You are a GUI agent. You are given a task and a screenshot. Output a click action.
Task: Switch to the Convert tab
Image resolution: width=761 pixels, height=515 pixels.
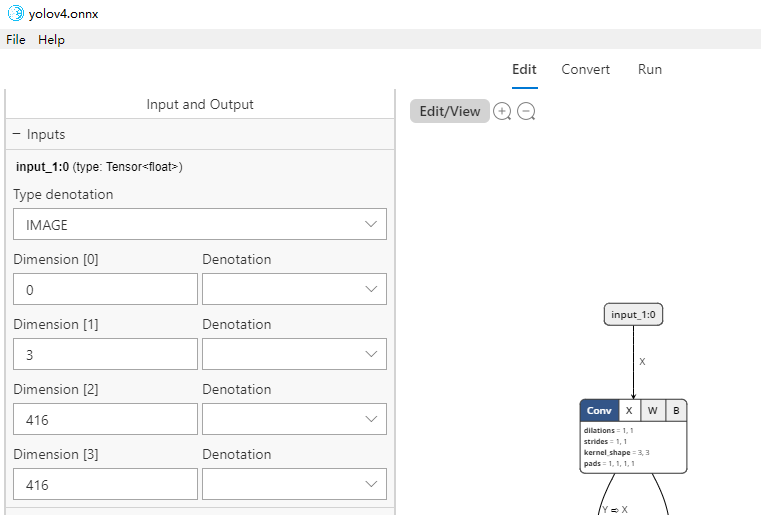pyautogui.click(x=585, y=69)
